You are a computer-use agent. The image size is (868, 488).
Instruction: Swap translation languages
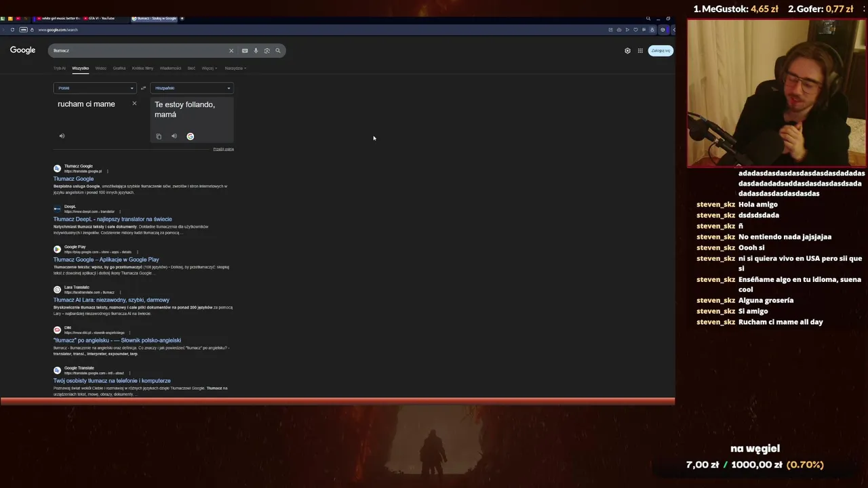(x=143, y=88)
